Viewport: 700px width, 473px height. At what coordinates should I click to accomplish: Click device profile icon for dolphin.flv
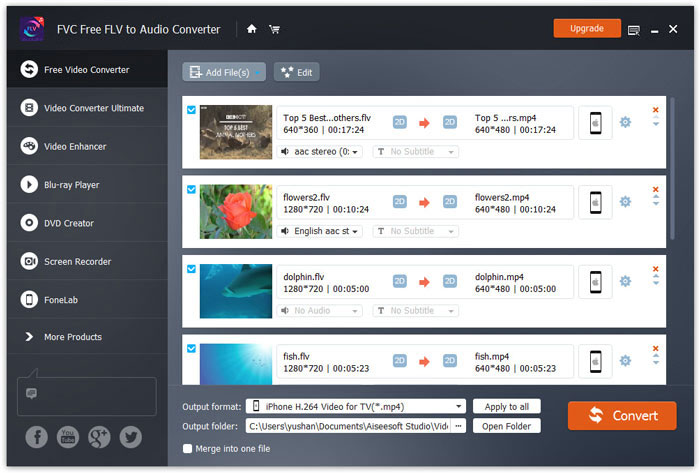click(x=595, y=282)
